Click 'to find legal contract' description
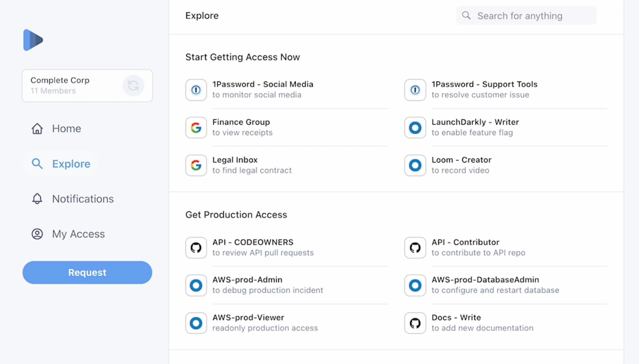This screenshot has height=364, width=639. 252,170
